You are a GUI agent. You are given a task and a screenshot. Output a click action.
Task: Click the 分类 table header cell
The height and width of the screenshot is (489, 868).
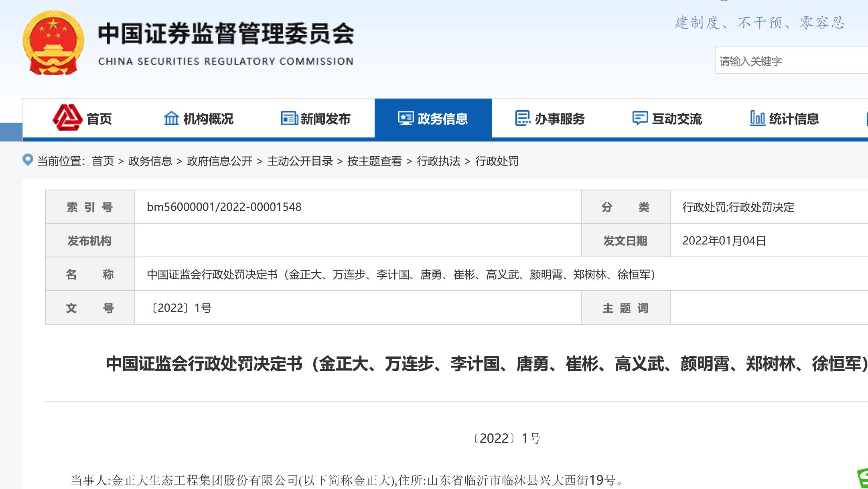click(x=626, y=207)
